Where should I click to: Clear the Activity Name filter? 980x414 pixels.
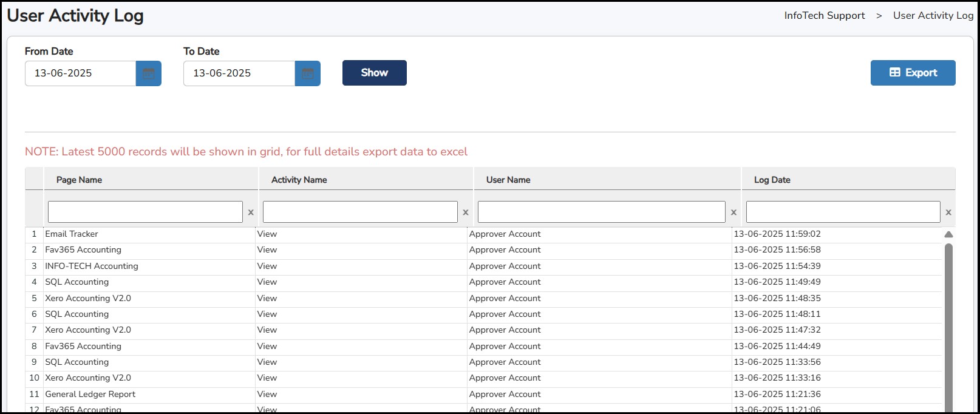(x=466, y=212)
